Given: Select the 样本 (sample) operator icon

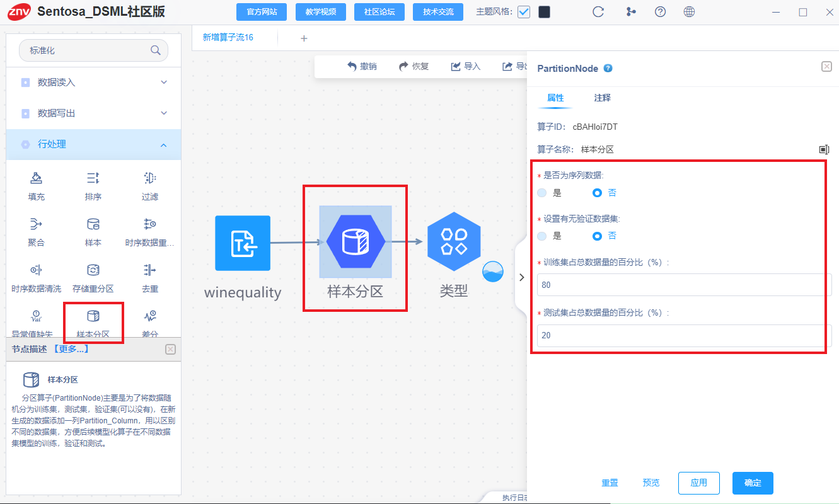Looking at the screenshot, I should pyautogui.click(x=93, y=224).
